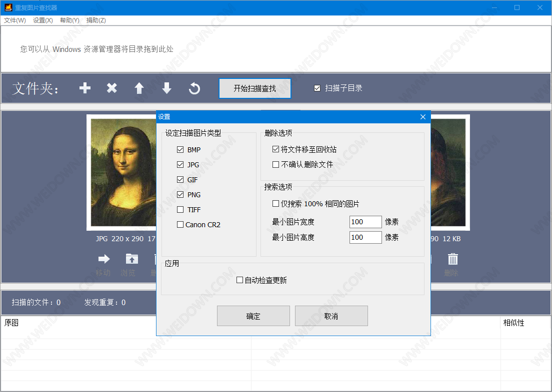Uncheck the GIF image type
The height and width of the screenshot is (392, 552).
(180, 180)
